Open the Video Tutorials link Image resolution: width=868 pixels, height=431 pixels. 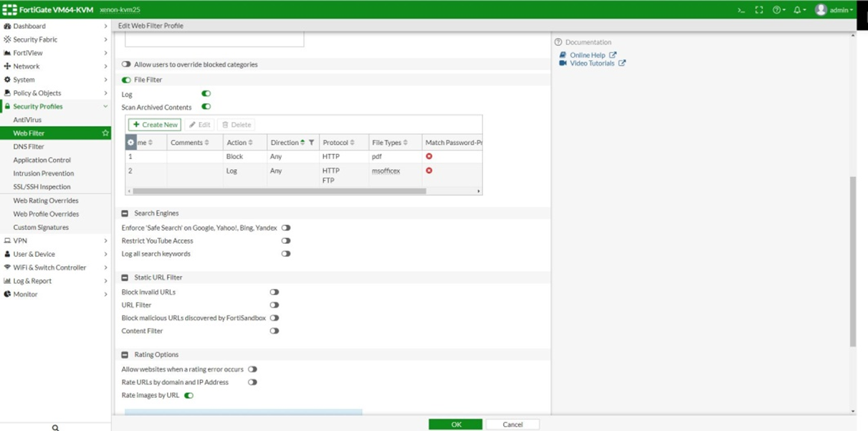[592, 63]
